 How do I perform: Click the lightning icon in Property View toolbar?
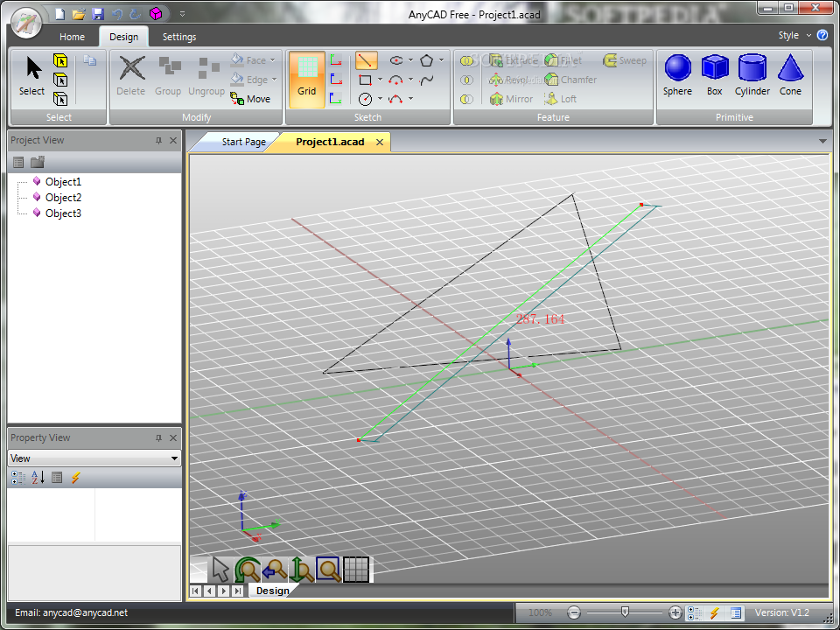(75, 478)
